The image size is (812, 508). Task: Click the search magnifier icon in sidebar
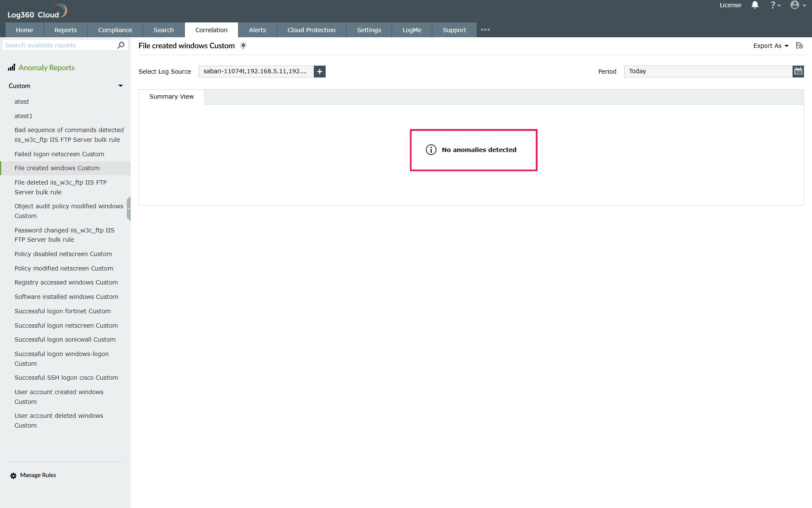[x=121, y=45]
